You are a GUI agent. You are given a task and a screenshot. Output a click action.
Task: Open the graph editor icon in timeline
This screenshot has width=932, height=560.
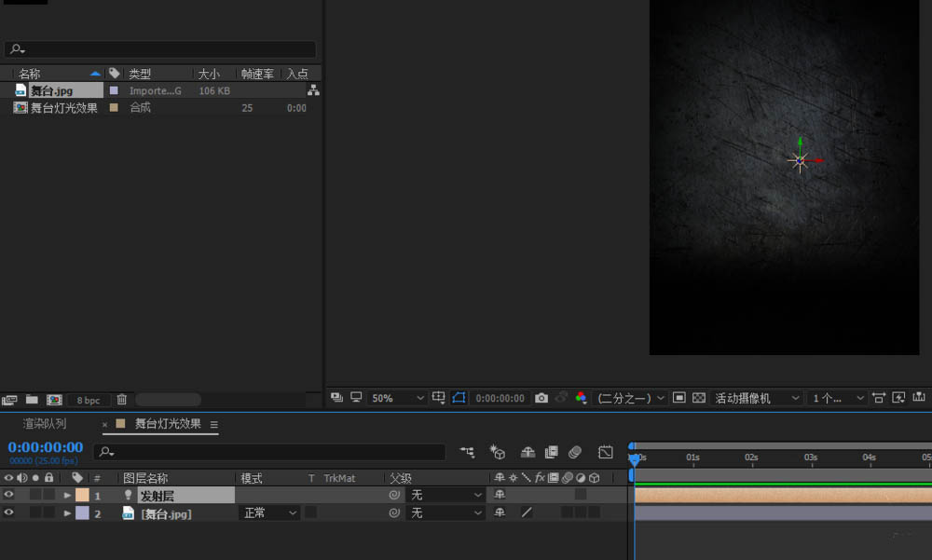coord(606,452)
